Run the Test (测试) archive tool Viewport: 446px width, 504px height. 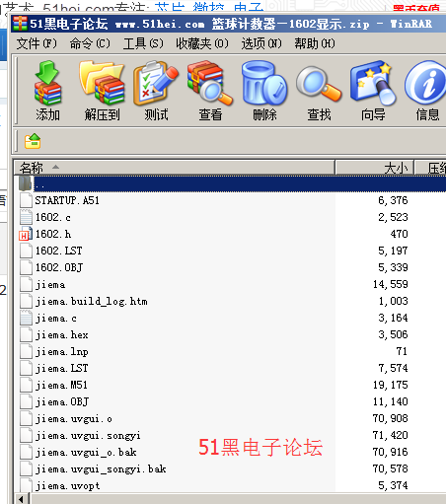click(x=156, y=91)
